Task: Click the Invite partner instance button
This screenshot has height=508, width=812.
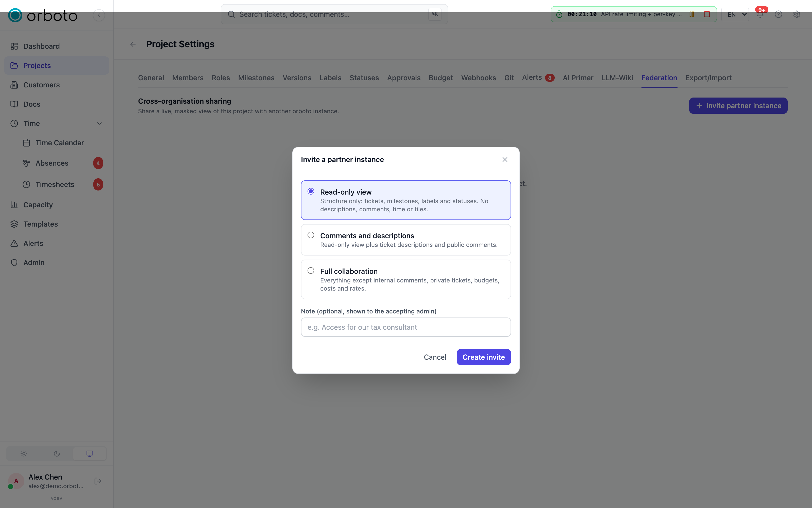Action: 738,106
